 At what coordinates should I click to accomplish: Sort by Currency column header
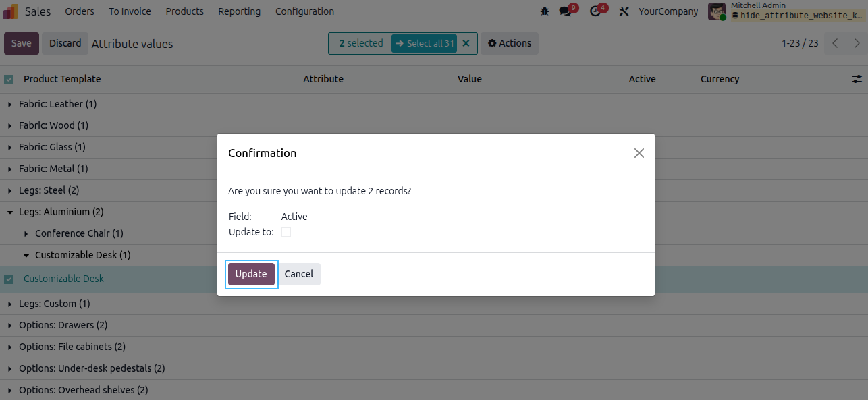pyautogui.click(x=720, y=79)
